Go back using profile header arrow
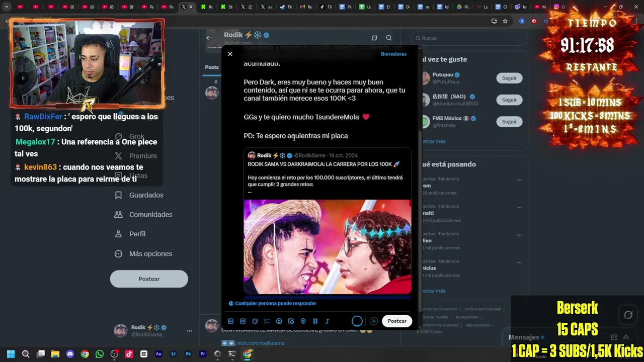The height and width of the screenshot is (362, 644). pos(209,38)
